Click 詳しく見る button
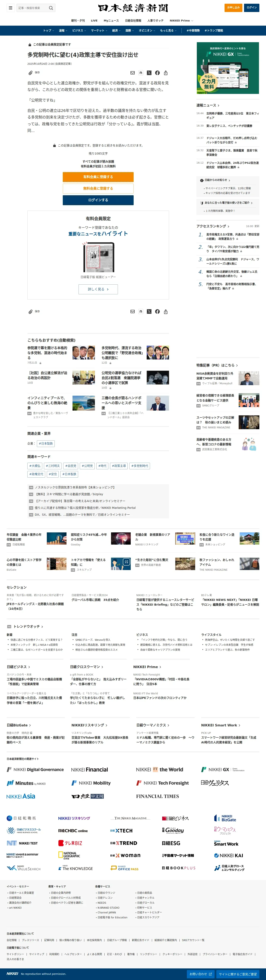Image resolution: width=266 pixels, height=980 pixels. click(98, 289)
